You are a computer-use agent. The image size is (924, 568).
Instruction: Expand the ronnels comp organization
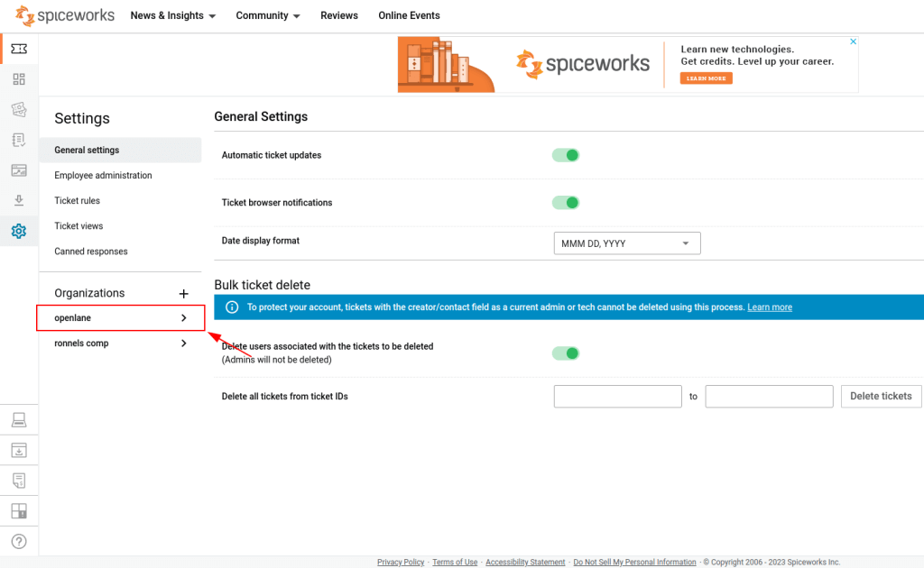120,343
